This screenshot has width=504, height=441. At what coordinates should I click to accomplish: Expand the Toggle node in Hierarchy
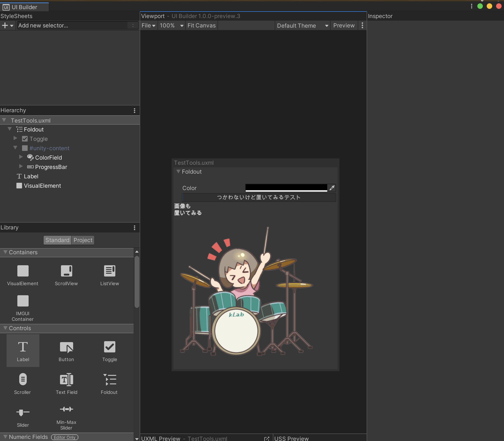click(15, 138)
